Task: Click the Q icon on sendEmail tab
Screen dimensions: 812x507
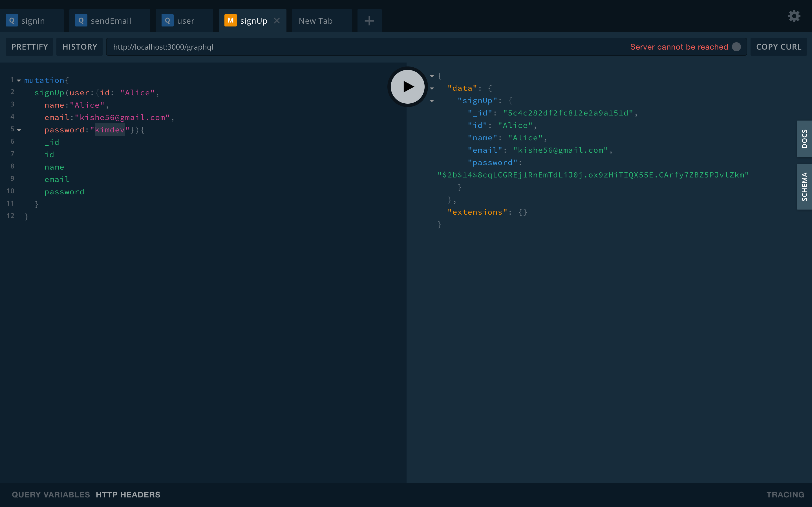Action: [81, 21]
